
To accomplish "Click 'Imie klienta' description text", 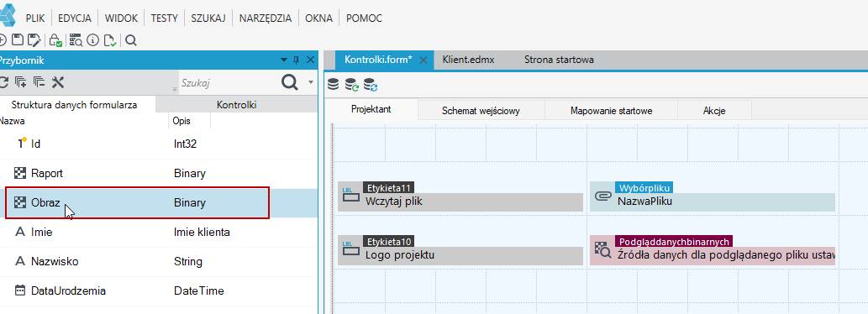I will click(202, 233).
